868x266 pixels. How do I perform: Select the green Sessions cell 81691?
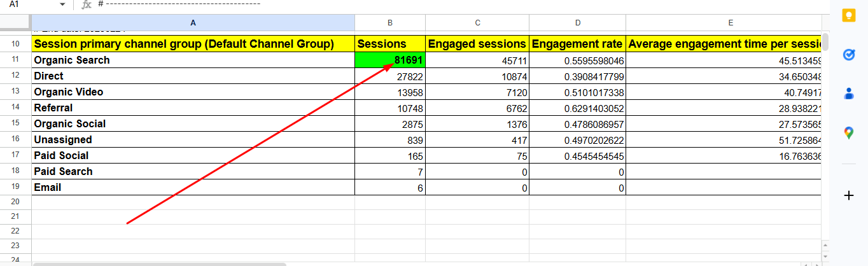pyautogui.click(x=390, y=60)
